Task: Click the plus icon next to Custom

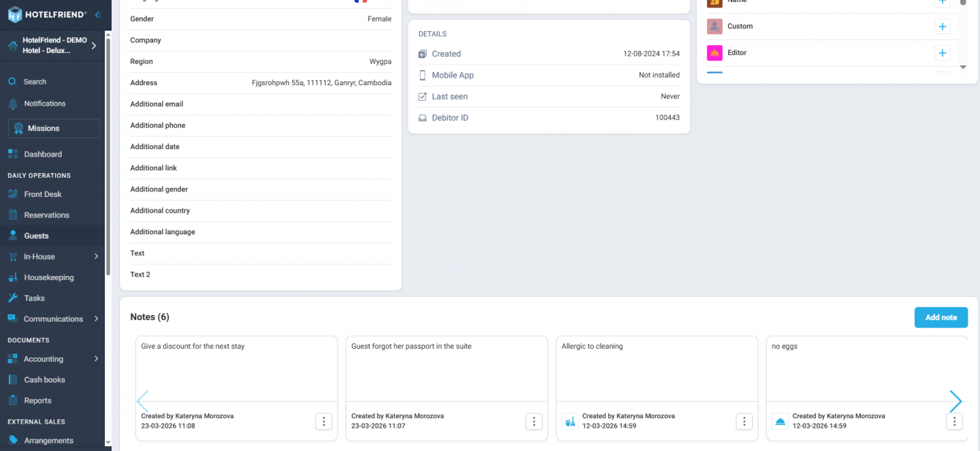Action: pyautogui.click(x=942, y=27)
